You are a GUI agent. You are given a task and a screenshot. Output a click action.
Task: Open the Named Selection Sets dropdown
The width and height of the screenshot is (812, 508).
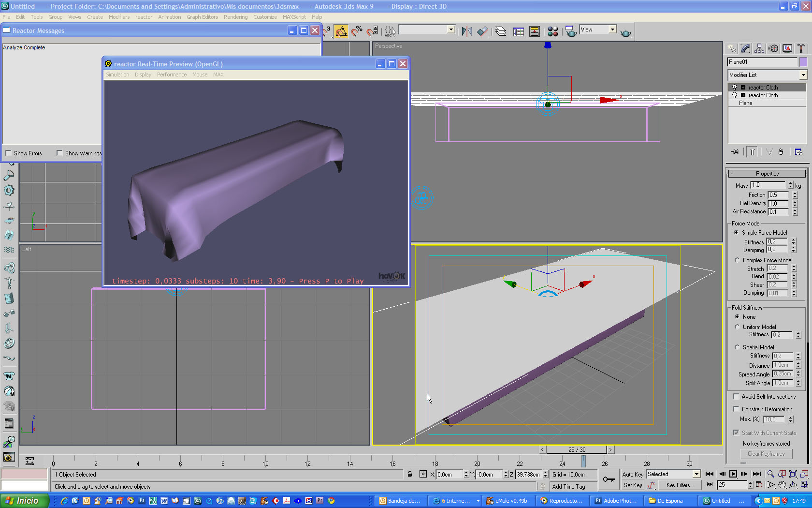click(x=450, y=30)
